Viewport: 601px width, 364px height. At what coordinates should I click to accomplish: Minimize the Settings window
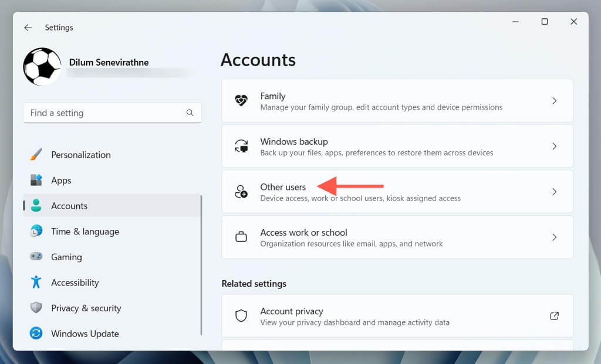[515, 22]
